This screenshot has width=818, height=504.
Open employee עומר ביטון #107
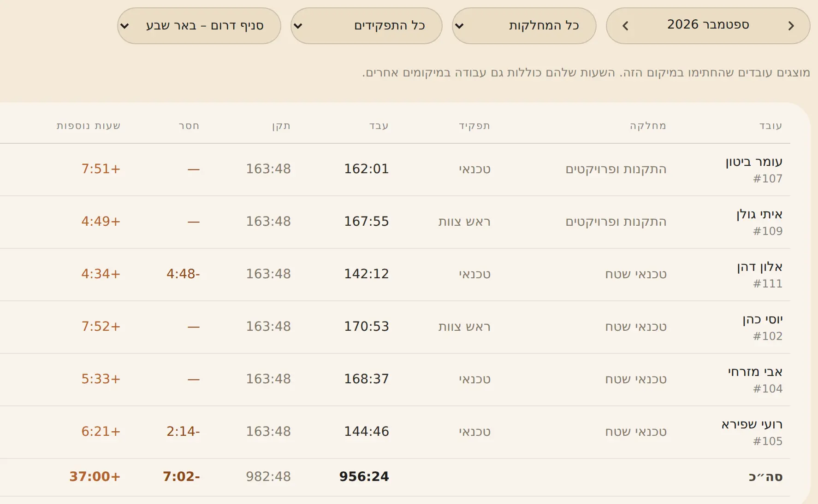[x=754, y=170]
